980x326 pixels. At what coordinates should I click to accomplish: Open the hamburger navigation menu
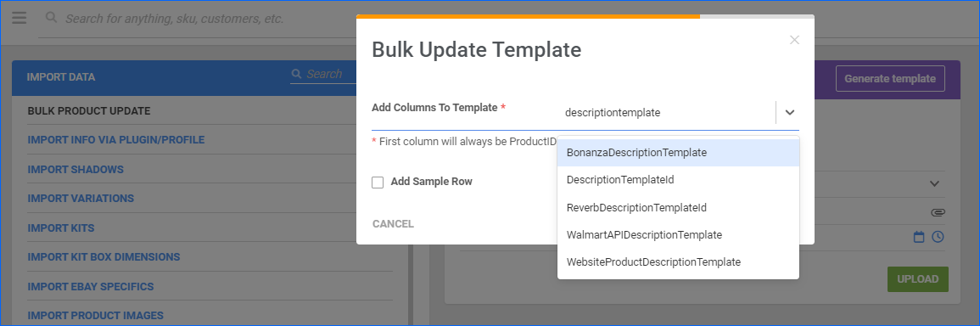20,18
